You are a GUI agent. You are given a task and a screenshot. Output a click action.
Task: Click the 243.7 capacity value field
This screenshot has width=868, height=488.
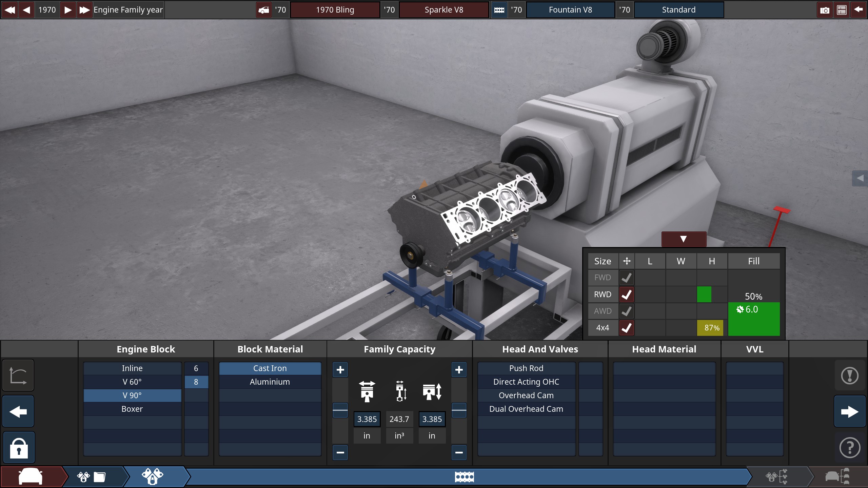399,419
